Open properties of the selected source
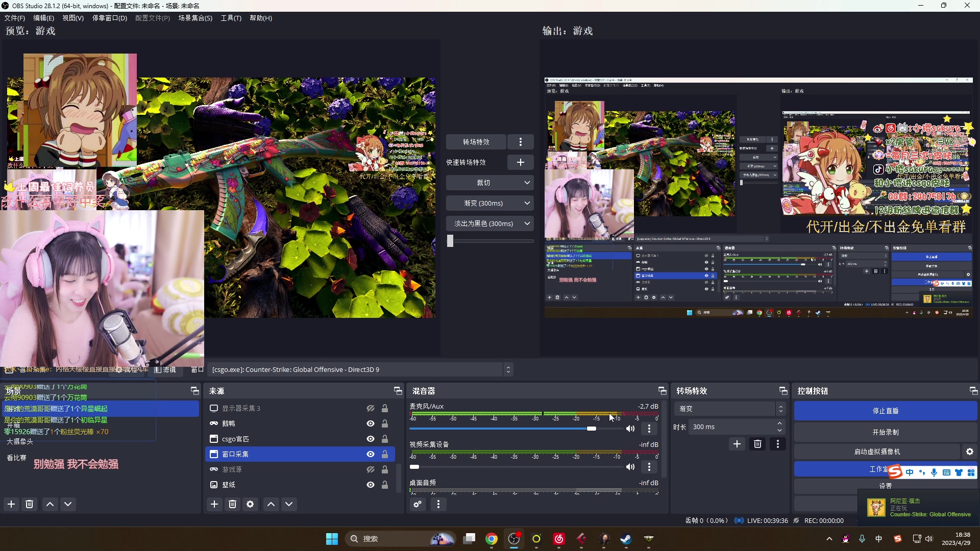This screenshot has height=551, width=980. tap(250, 504)
